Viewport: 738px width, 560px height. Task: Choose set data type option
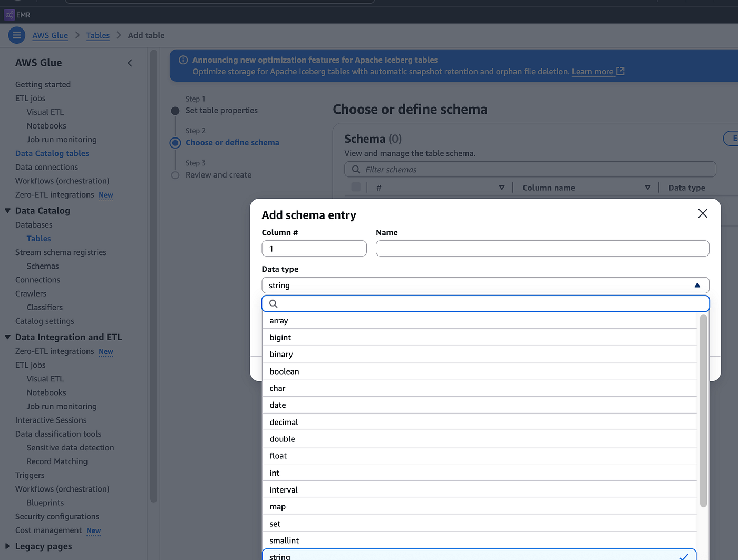pyautogui.click(x=480, y=524)
